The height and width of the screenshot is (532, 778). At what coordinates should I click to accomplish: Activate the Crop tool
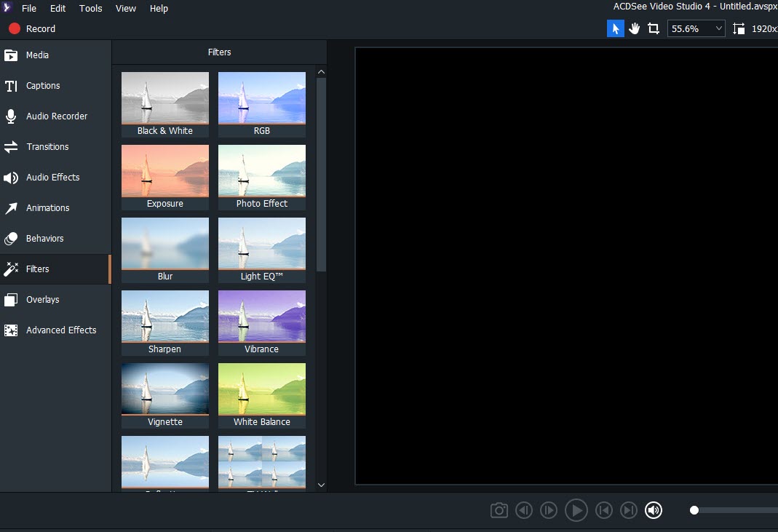pos(653,28)
